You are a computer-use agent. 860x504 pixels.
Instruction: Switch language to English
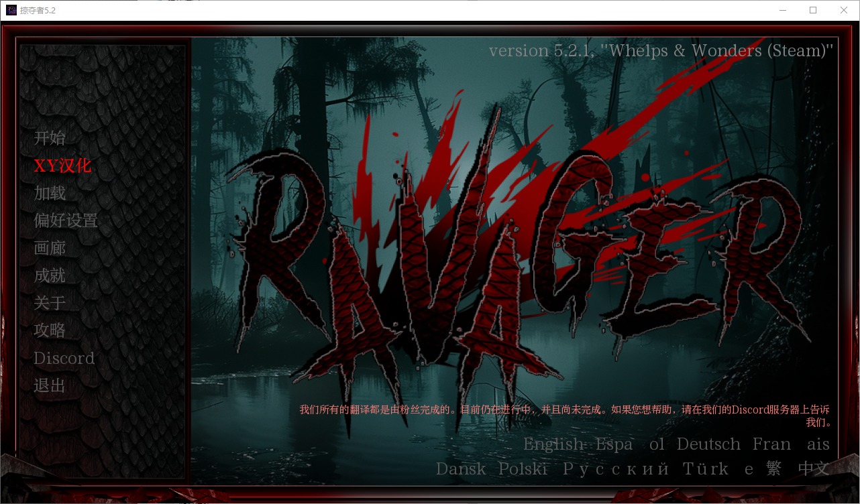(553, 444)
